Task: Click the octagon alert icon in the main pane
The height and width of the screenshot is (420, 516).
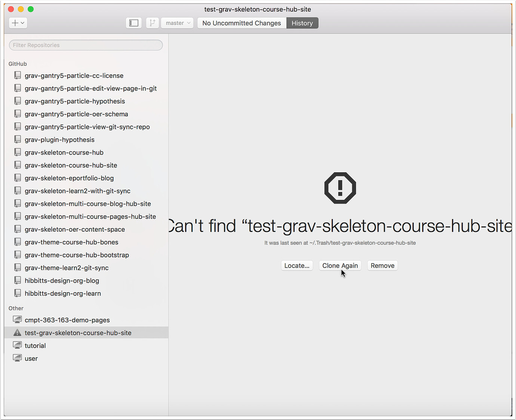Action: click(340, 188)
